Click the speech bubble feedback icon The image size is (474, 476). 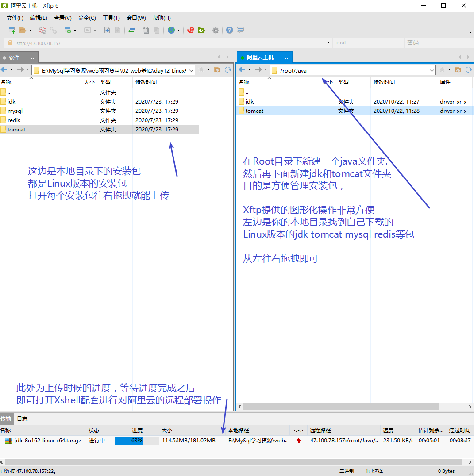click(240, 30)
